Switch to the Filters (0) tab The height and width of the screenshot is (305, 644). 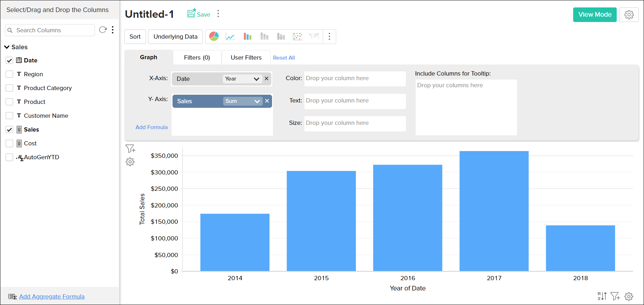pyautogui.click(x=197, y=57)
